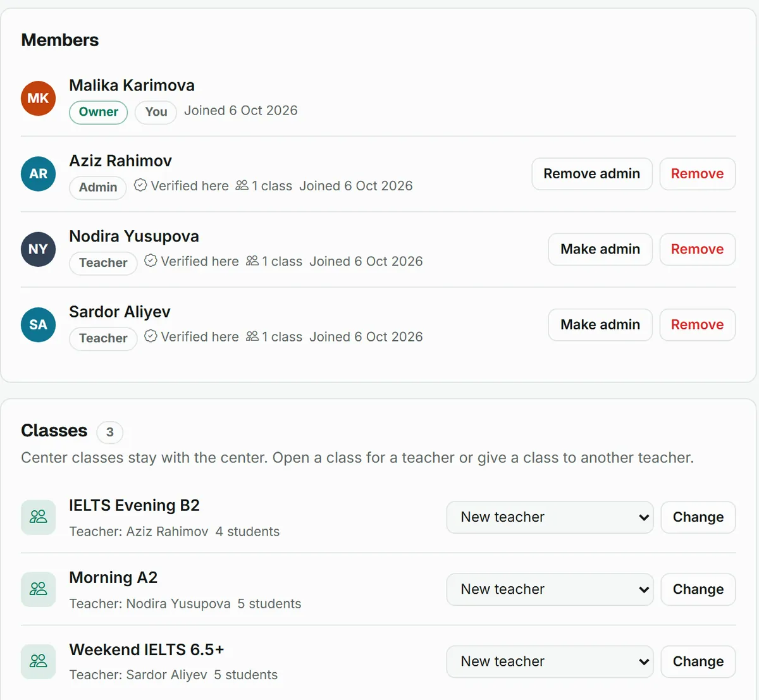Click the IELTS Evening B2 class icon

(39, 517)
